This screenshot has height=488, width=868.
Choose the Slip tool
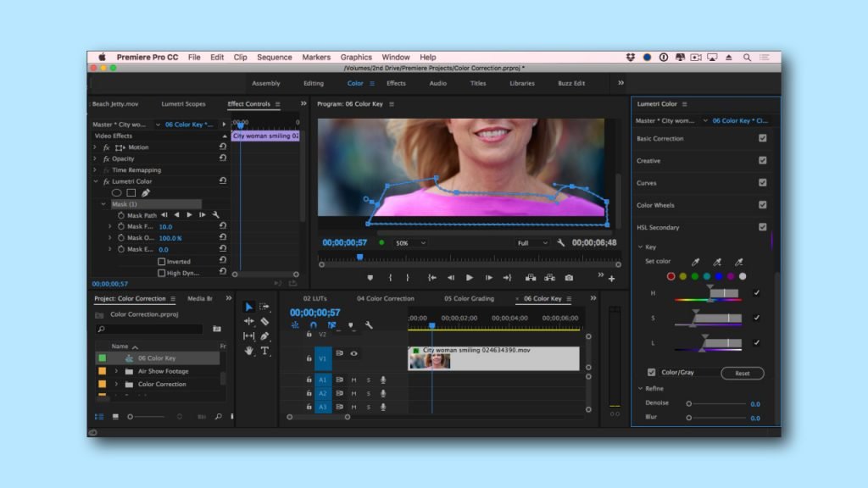(248, 335)
